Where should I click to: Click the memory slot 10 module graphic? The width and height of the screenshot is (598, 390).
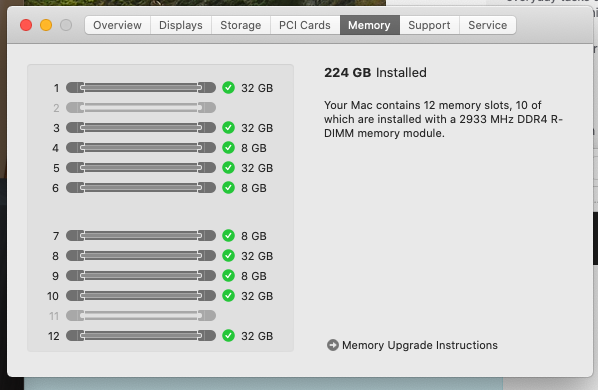(x=141, y=296)
